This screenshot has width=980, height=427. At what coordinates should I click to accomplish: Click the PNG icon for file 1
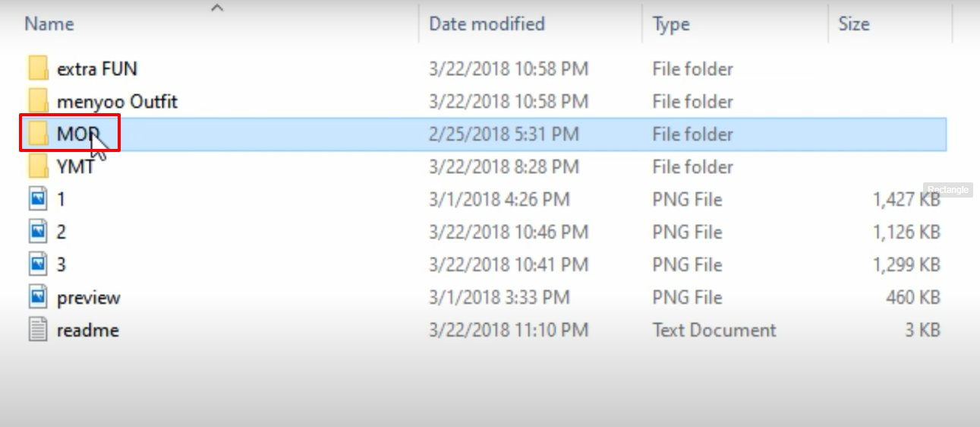(x=39, y=199)
